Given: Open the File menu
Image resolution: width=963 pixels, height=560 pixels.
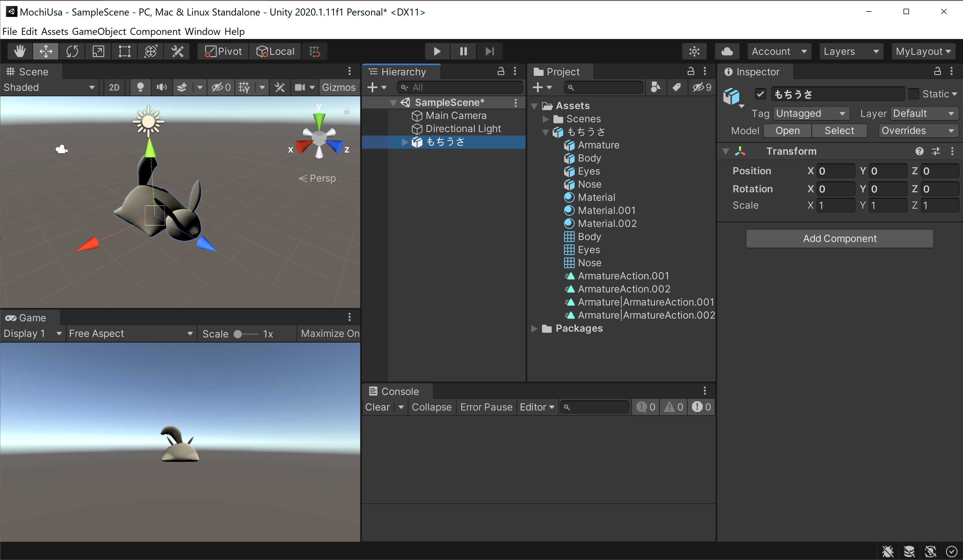Looking at the screenshot, I should (10, 31).
